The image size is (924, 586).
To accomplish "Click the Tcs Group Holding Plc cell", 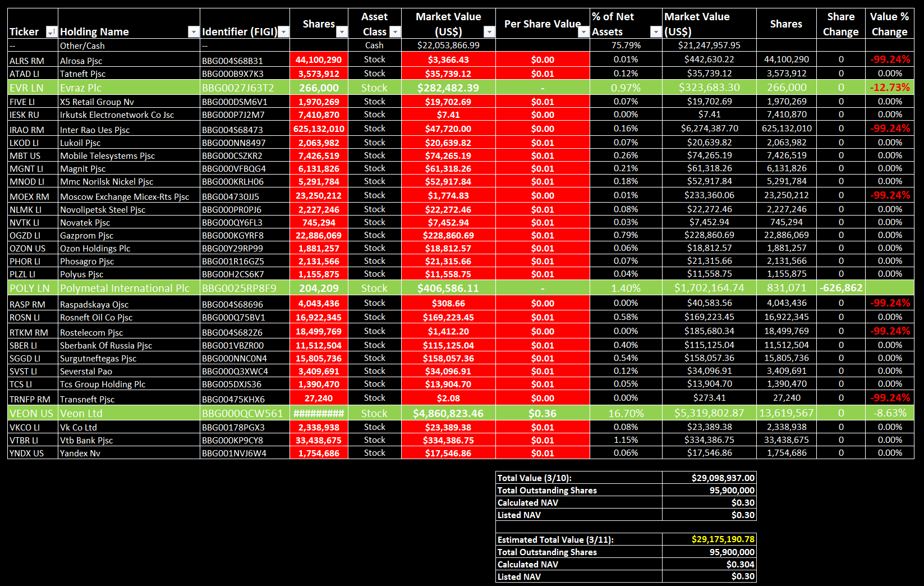I will pyautogui.click(x=129, y=384).
